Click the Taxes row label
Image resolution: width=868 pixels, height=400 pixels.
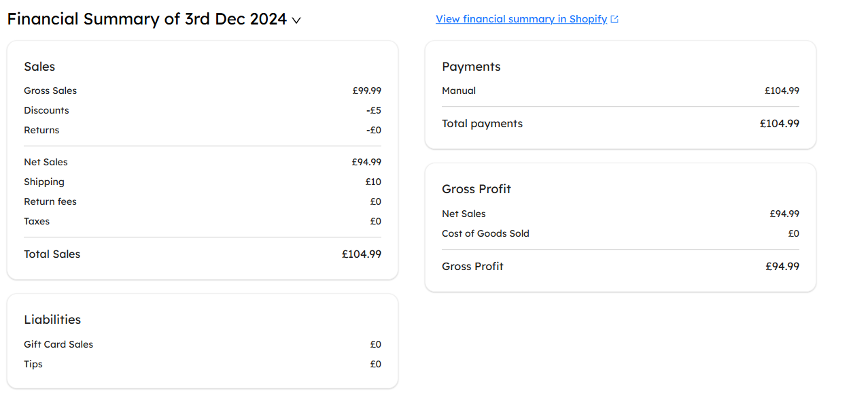point(37,221)
